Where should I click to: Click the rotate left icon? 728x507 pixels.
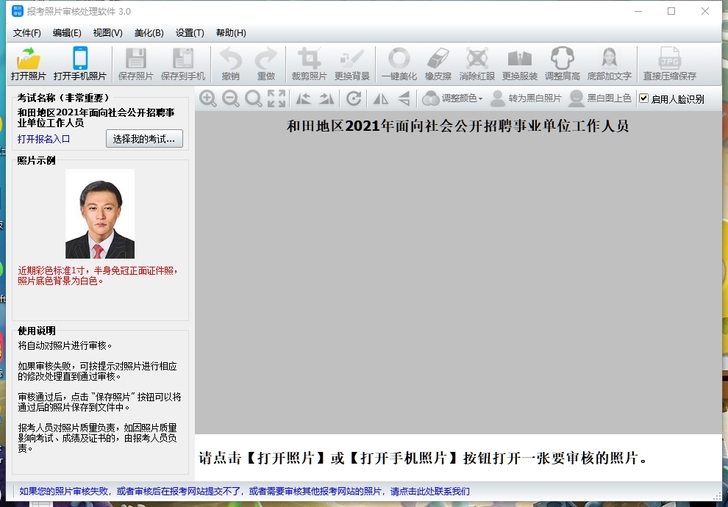click(x=304, y=98)
